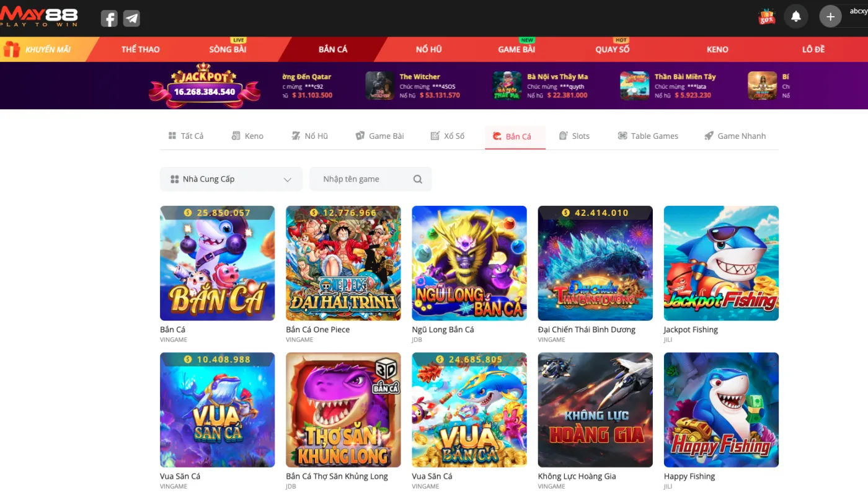Open the 10.408.988 Vua Săn Cá thumbnail

click(x=217, y=410)
